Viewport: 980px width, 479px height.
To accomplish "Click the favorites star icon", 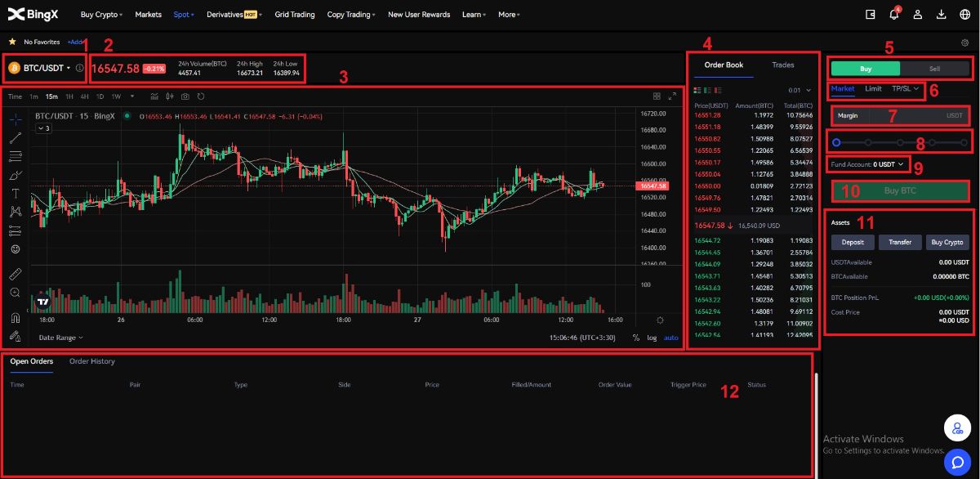I will [11, 42].
